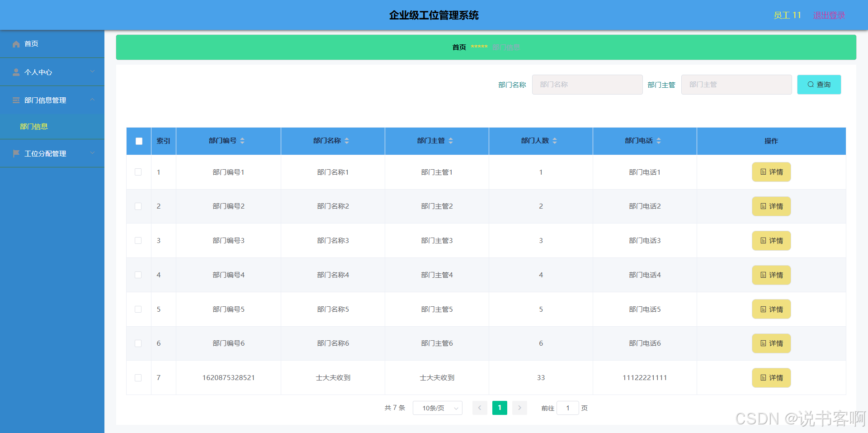868x433 pixels.
Task: Expand 工位分配管理 menu chevron
Action: coord(92,153)
